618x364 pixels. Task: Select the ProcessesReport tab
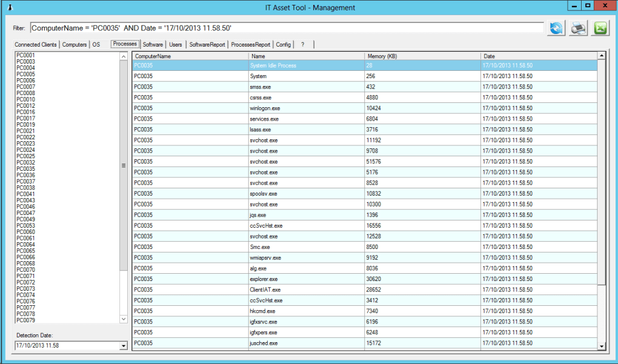tap(250, 45)
